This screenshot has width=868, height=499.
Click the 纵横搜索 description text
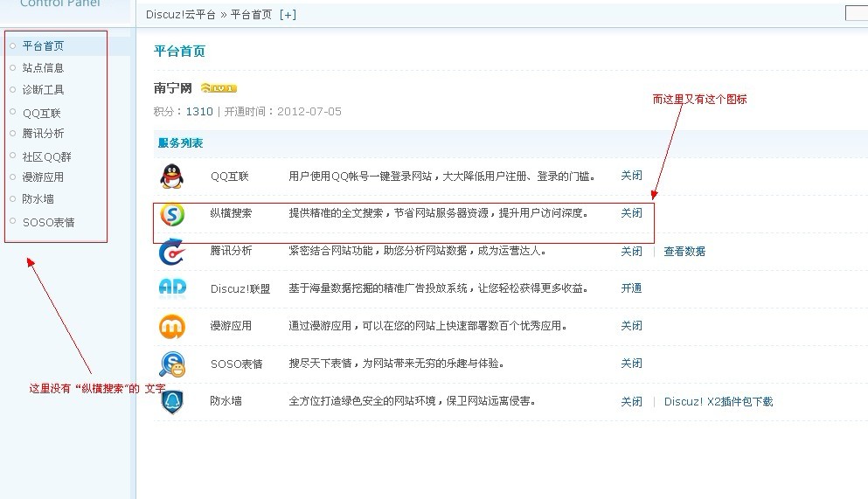pyautogui.click(x=439, y=213)
